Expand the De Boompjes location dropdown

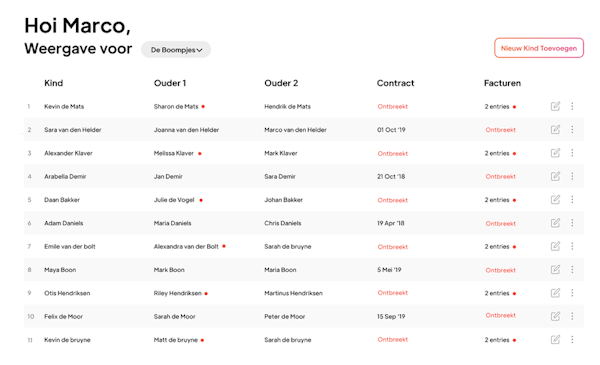coord(176,50)
